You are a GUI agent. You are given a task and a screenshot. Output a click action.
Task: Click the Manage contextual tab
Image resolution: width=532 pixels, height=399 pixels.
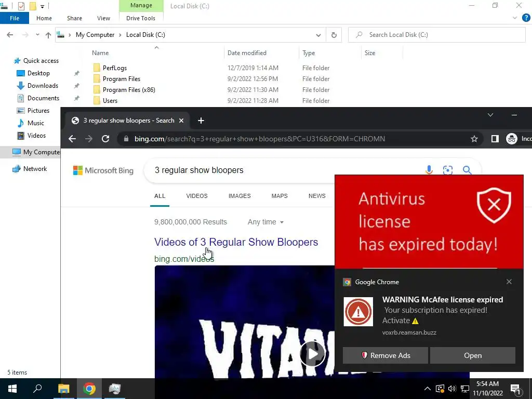click(x=141, y=5)
